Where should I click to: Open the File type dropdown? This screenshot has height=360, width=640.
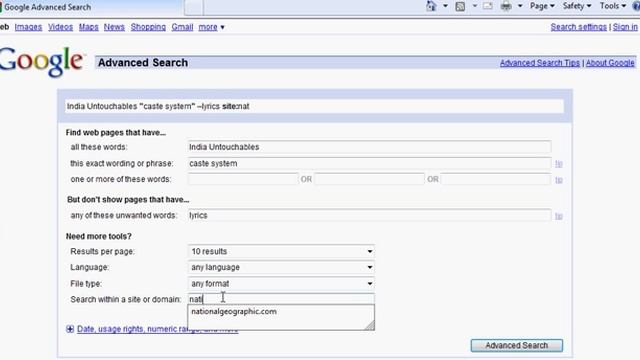tap(281, 284)
